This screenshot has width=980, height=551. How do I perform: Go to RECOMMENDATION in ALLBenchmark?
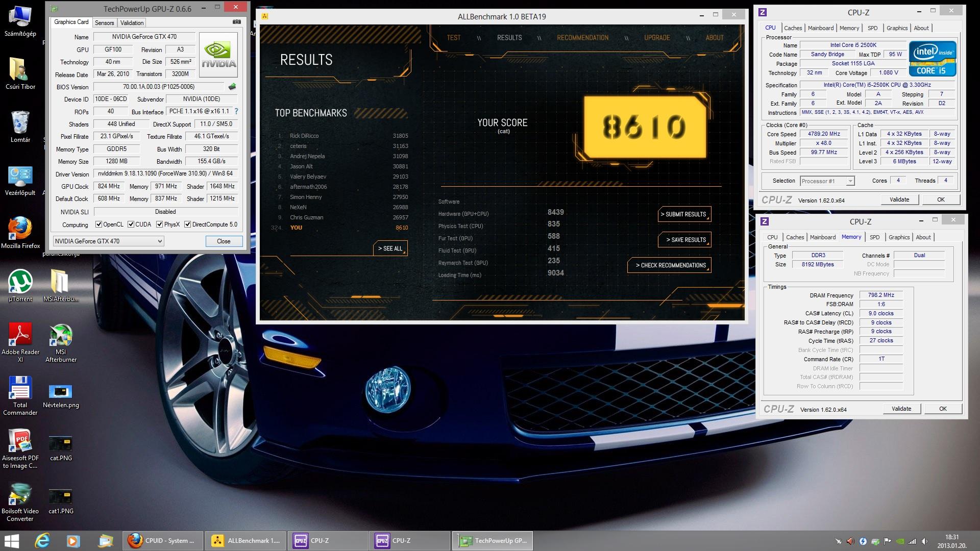(582, 38)
